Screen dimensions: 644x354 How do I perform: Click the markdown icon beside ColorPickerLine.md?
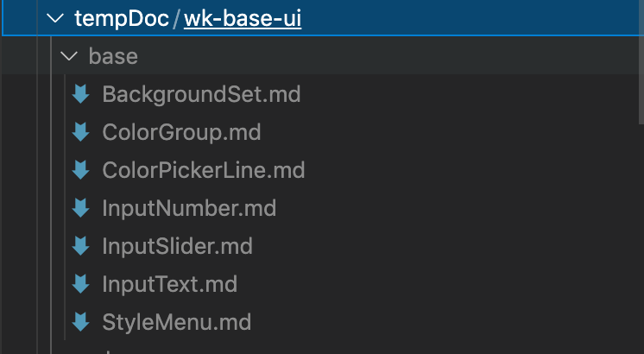(x=80, y=170)
